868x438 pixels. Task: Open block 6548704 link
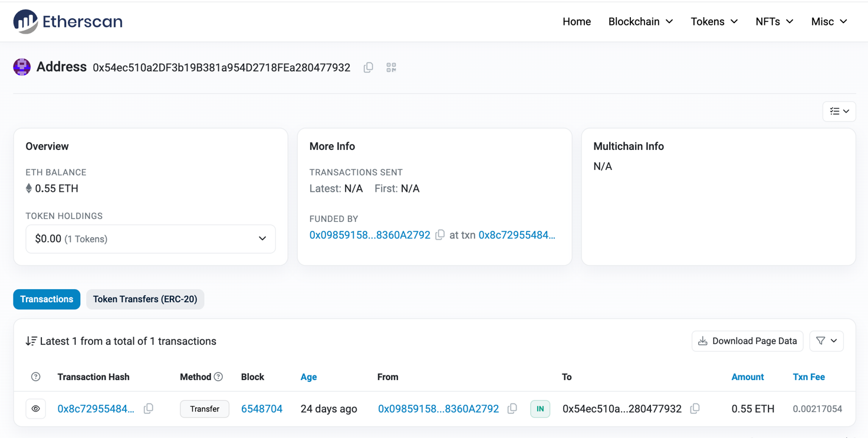[262, 408]
